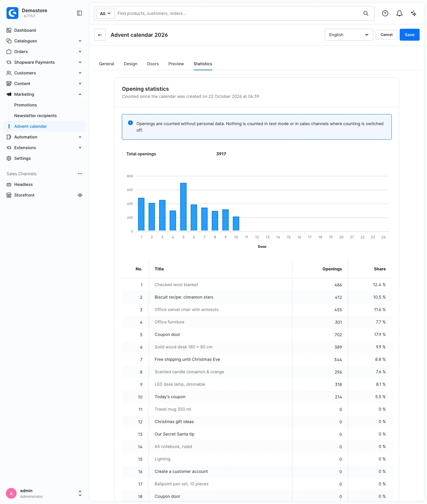Image resolution: width=427 pixels, height=504 pixels.
Task: Open the admin user menu chevron
Action: [80, 493]
